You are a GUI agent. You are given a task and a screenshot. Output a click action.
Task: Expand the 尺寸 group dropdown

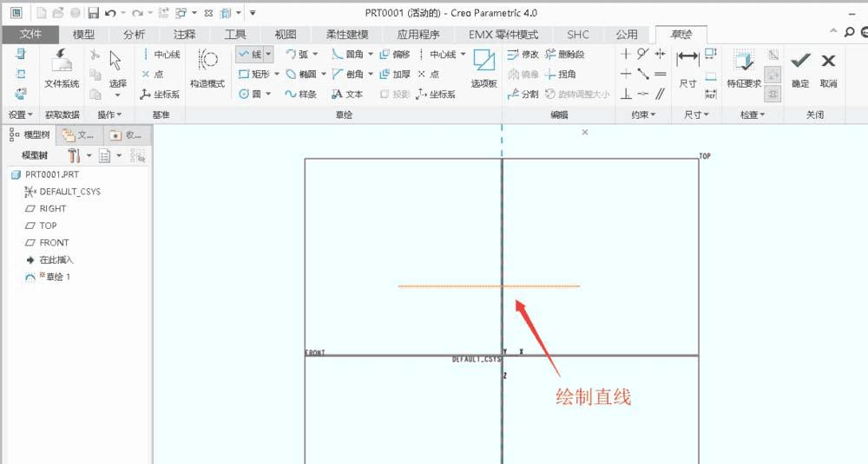tap(696, 114)
